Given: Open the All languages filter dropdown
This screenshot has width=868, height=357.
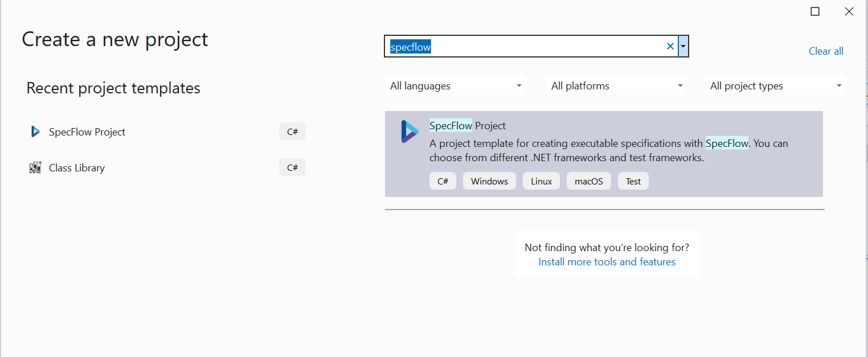Looking at the screenshot, I should click(x=455, y=86).
